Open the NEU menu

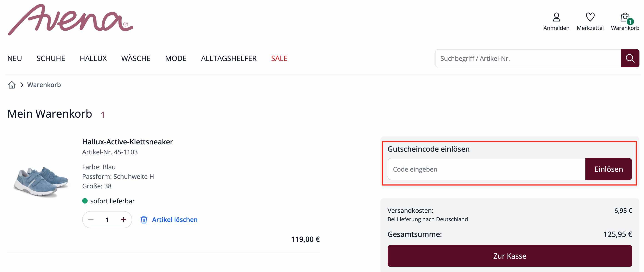point(15,58)
